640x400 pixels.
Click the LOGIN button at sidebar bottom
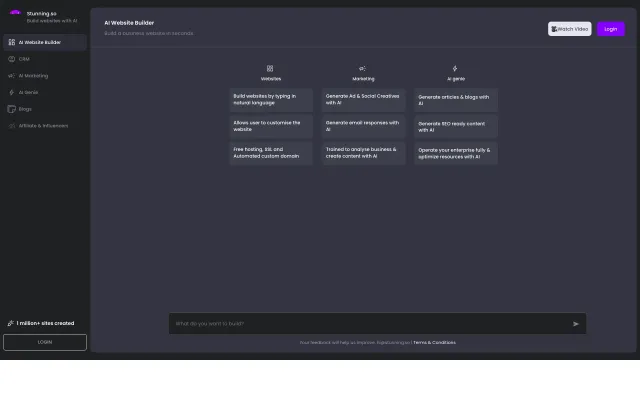45,342
